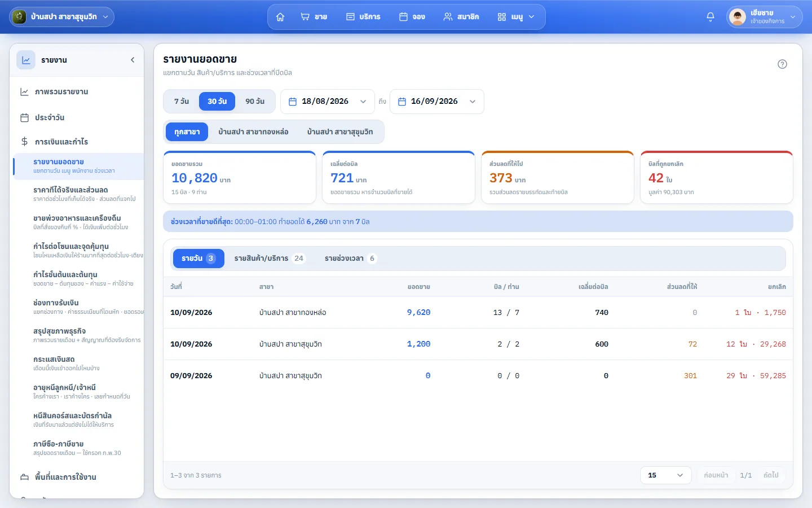This screenshot has height=508, width=812.
Task: Select the 30 วัน range option
Action: [x=217, y=102]
